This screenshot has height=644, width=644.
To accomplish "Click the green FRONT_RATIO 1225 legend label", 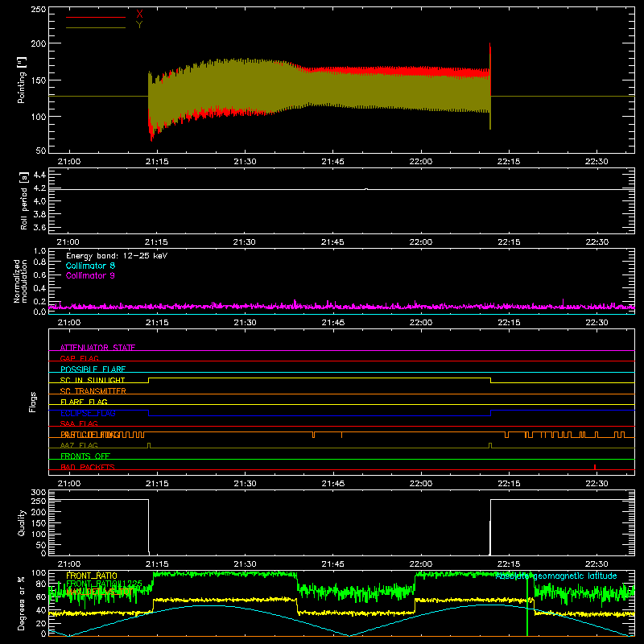I will [105, 584].
